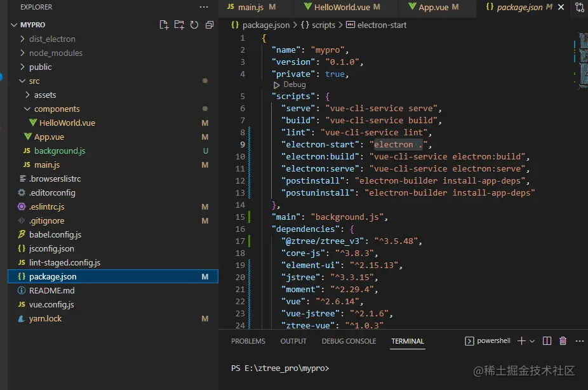Click electron-start breadcrumb segment
Image resolution: width=588 pixels, height=390 pixels.
click(x=382, y=25)
